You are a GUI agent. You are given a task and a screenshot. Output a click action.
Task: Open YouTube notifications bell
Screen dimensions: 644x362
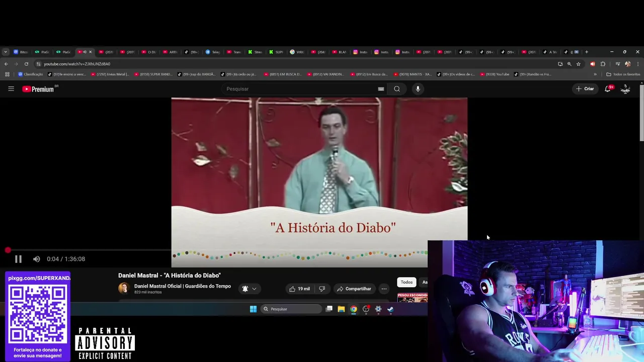click(x=608, y=89)
